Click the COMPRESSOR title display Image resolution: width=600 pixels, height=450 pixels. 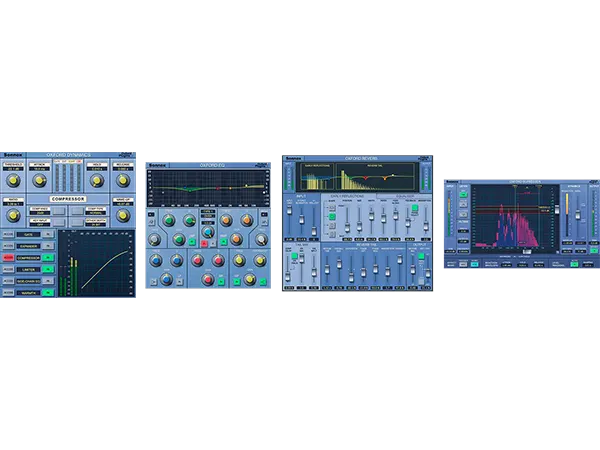click(x=68, y=199)
